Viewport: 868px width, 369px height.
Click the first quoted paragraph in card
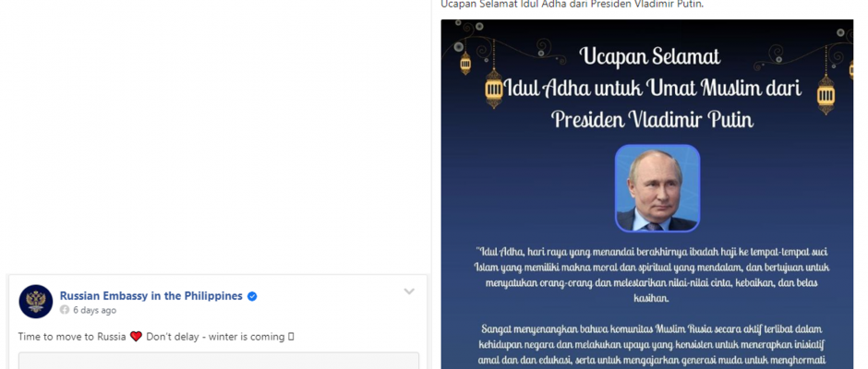(x=652, y=275)
